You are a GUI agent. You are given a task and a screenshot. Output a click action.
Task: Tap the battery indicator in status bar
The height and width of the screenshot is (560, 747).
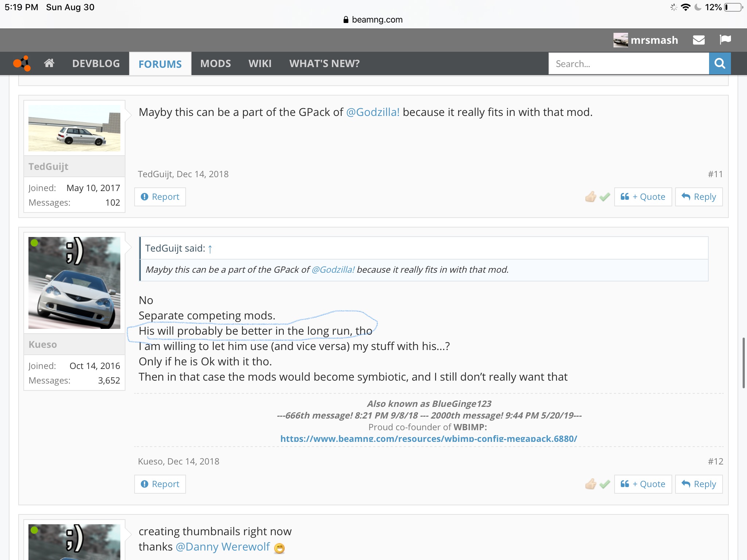pos(734,7)
